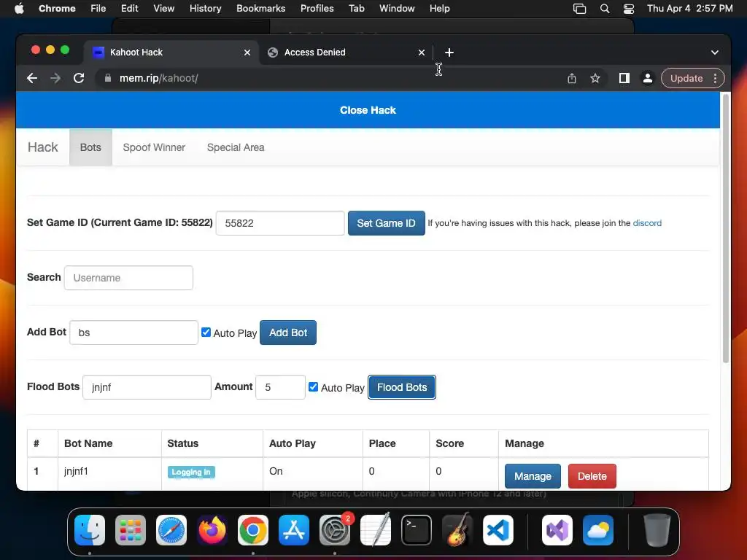Screen dimensions: 747x560
Task: Reload the mem.rip page
Action: pyautogui.click(x=79, y=78)
